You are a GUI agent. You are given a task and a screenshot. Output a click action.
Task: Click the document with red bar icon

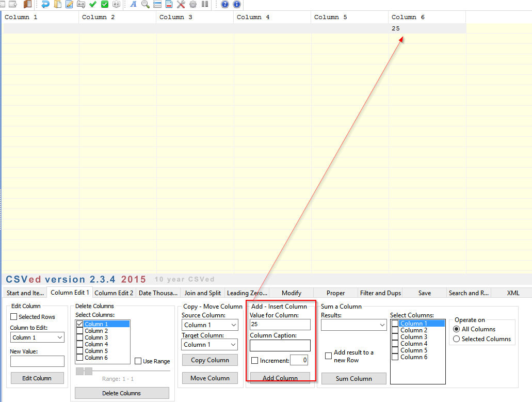169,4
